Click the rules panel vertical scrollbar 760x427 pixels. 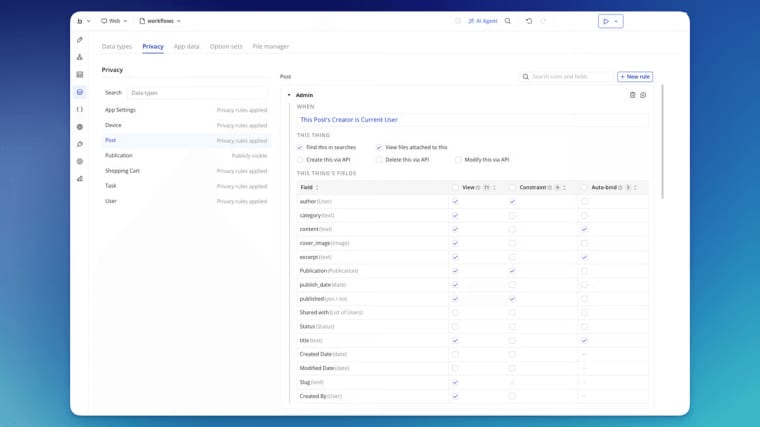point(663,142)
